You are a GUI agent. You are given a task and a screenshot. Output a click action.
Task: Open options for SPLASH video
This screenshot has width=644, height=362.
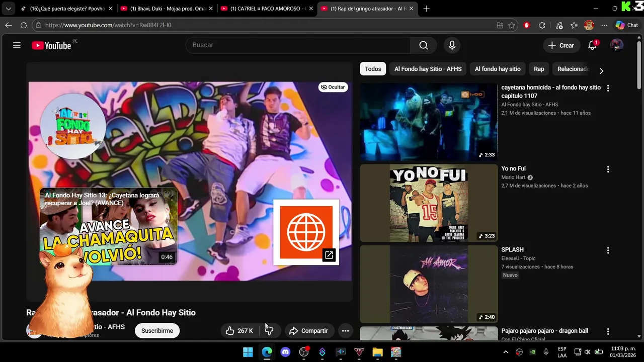[608, 250]
